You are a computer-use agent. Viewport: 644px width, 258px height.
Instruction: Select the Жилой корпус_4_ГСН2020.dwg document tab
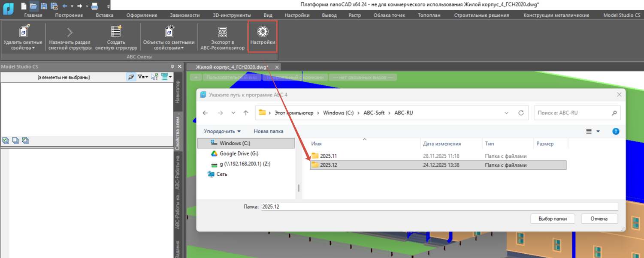point(232,67)
